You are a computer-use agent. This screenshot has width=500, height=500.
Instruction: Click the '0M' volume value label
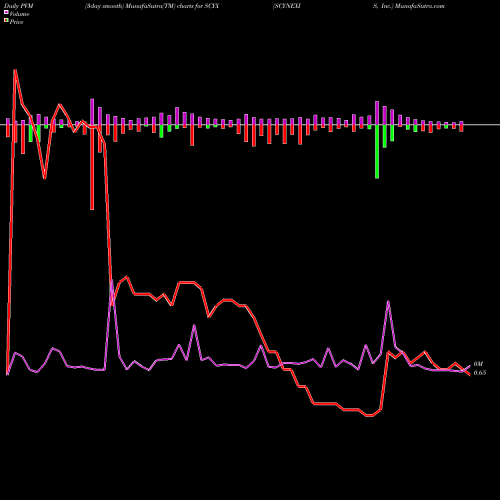click(x=478, y=364)
